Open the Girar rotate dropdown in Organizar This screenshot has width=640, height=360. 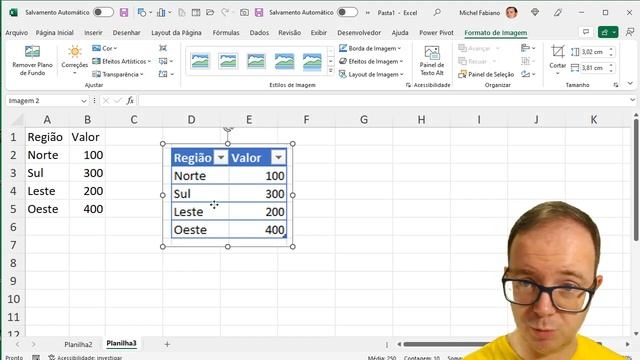coord(528,74)
